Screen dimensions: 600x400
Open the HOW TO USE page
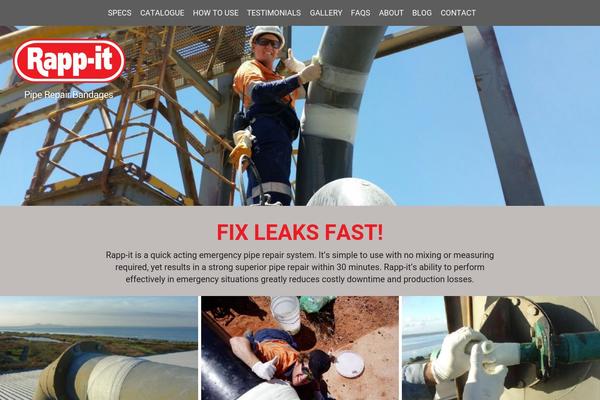point(215,13)
